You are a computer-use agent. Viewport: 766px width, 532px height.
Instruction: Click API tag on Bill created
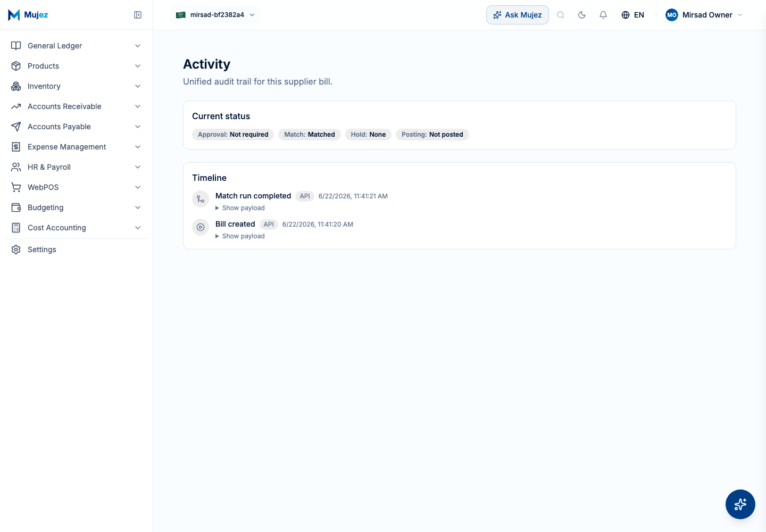point(269,225)
